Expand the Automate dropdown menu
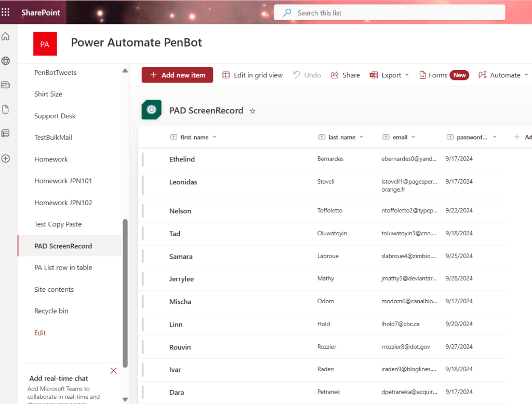This screenshot has height=404, width=532. (x=526, y=75)
